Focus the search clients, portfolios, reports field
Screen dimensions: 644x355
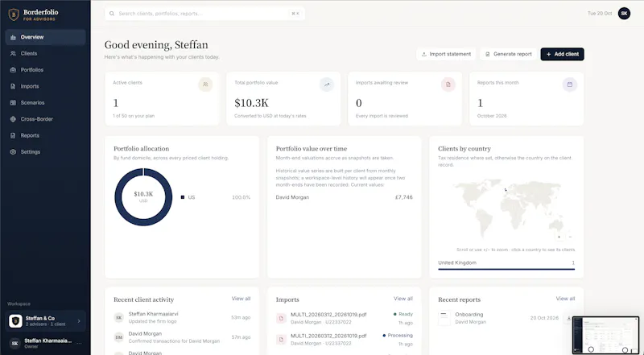click(x=204, y=14)
